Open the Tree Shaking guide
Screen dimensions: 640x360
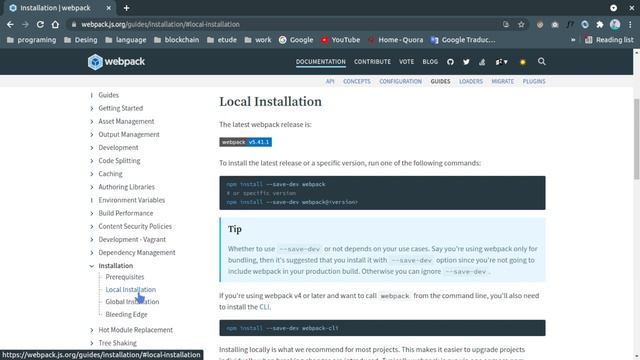118,343
